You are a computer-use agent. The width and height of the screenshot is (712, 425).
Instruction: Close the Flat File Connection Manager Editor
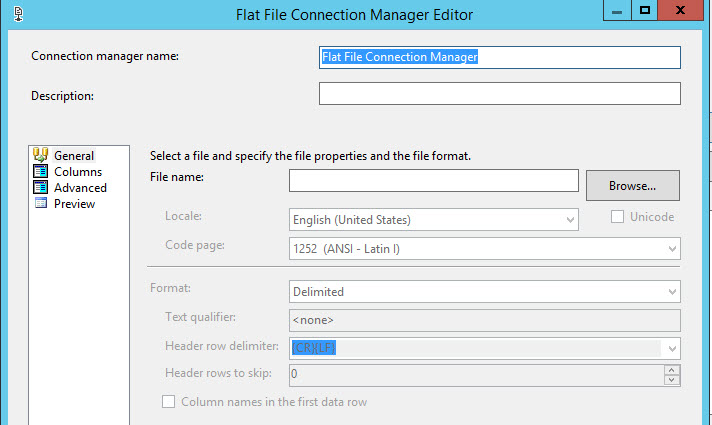pyautogui.click(x=689, y=9)
